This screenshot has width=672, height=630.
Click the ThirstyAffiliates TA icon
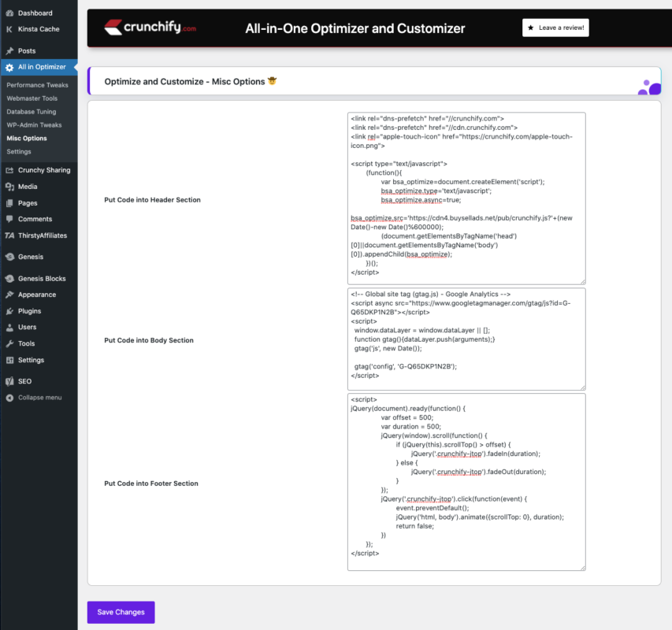point(9,235)
